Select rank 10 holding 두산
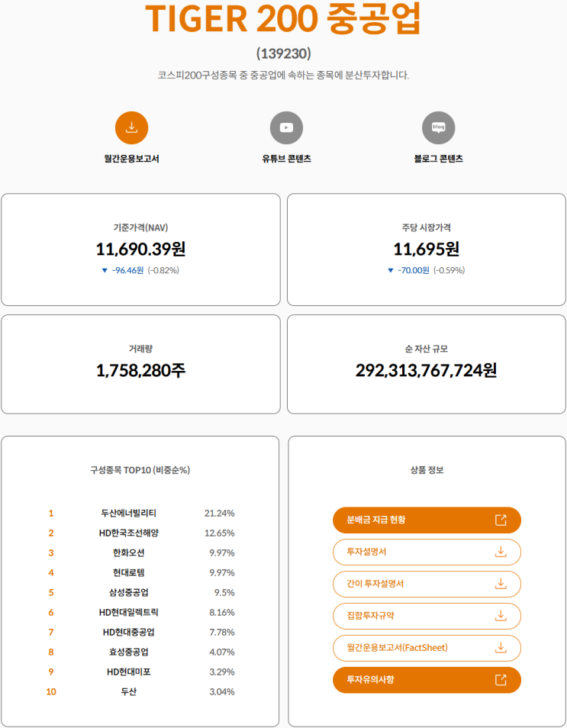The height and width of the screenshot is (728, 567). pos(129,692)
